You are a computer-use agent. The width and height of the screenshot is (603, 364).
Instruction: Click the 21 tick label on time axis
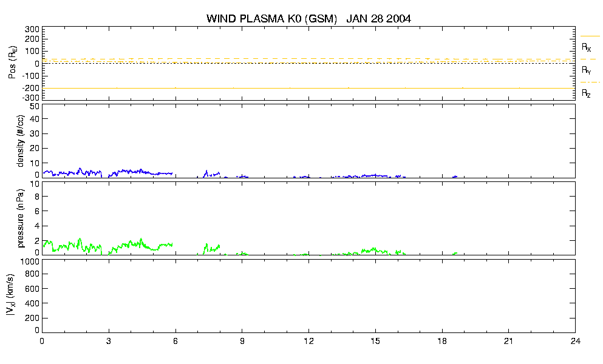(x=508, y=341)
